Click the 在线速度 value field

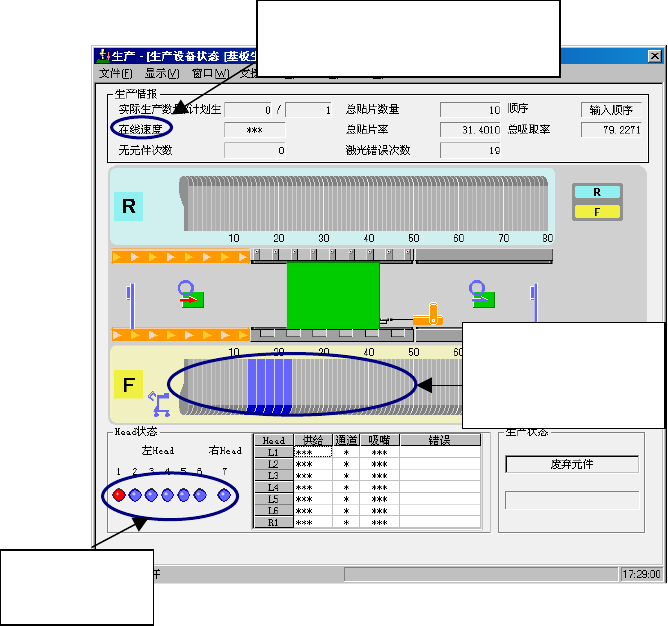pos(255,130)
